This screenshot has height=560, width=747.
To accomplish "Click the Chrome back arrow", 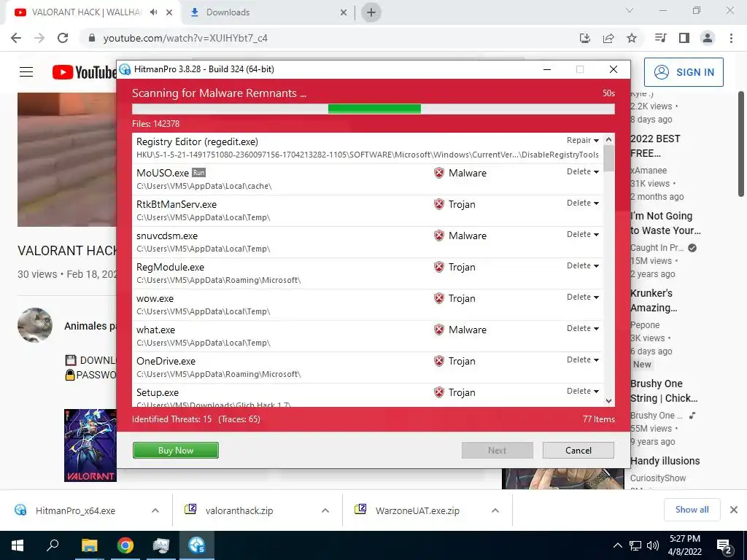I will (x=16, y=38).
